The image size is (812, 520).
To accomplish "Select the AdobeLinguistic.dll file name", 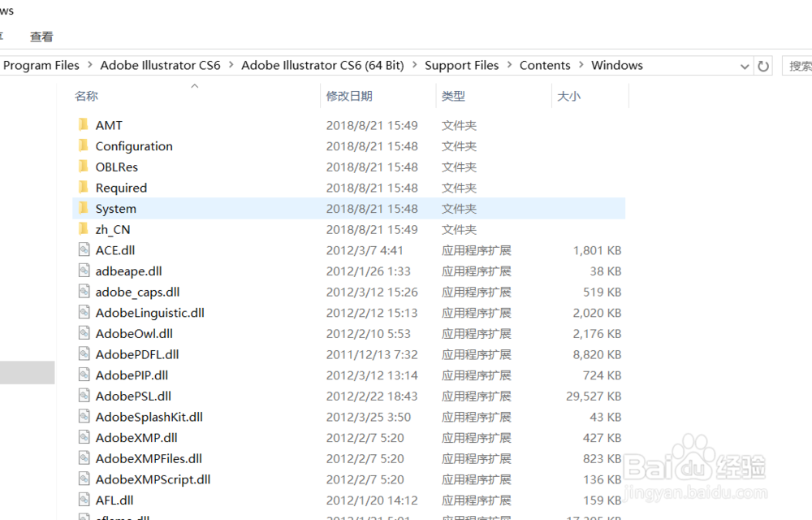I will click(x=149, y=313).
